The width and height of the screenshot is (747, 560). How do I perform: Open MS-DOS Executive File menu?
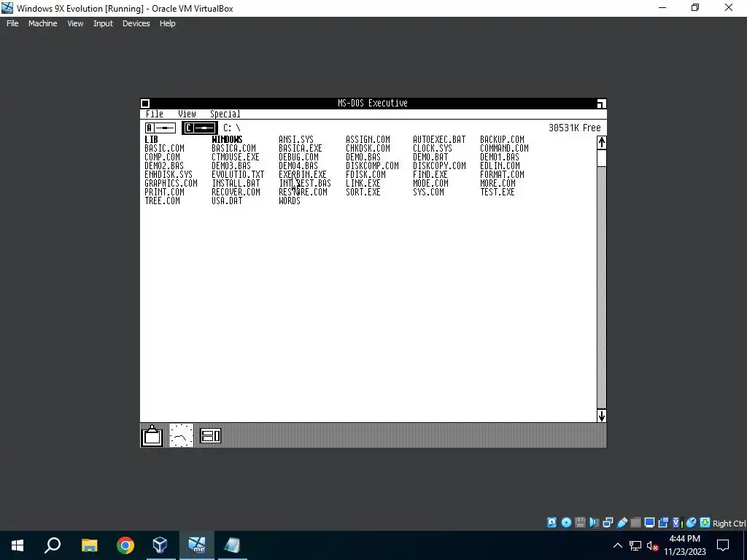point(155,114)
